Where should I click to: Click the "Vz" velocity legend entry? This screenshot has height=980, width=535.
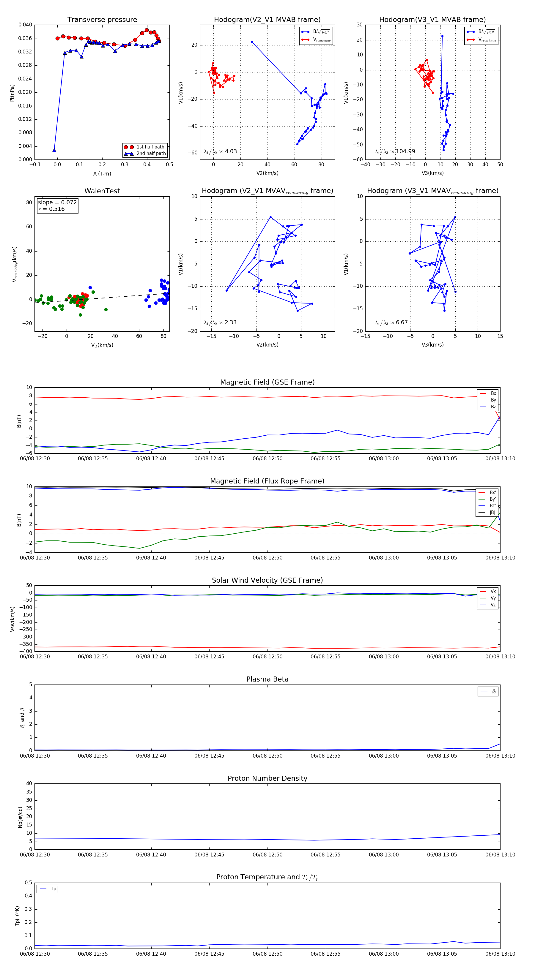pos(488,605)
